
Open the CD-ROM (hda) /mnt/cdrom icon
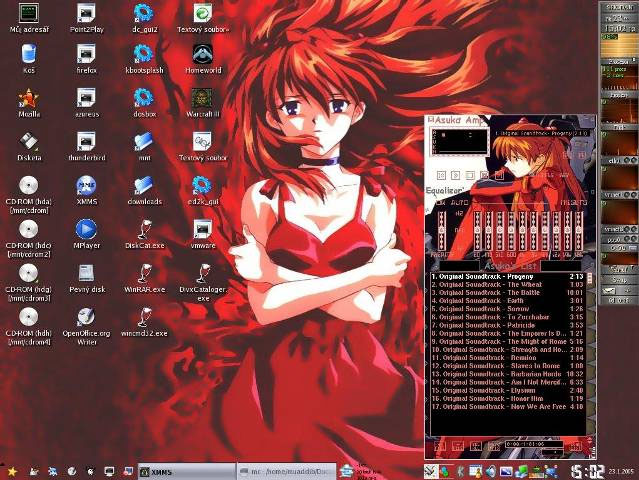[29, 195]
